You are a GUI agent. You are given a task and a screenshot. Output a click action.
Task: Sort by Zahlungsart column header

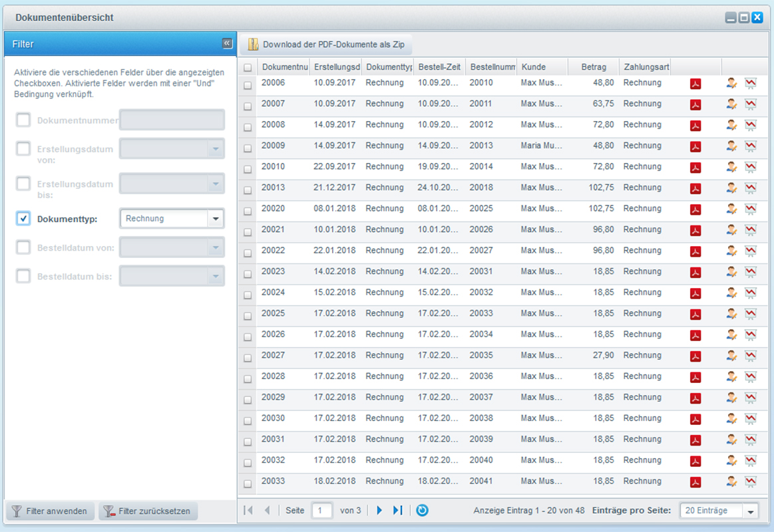click(645, 66)
